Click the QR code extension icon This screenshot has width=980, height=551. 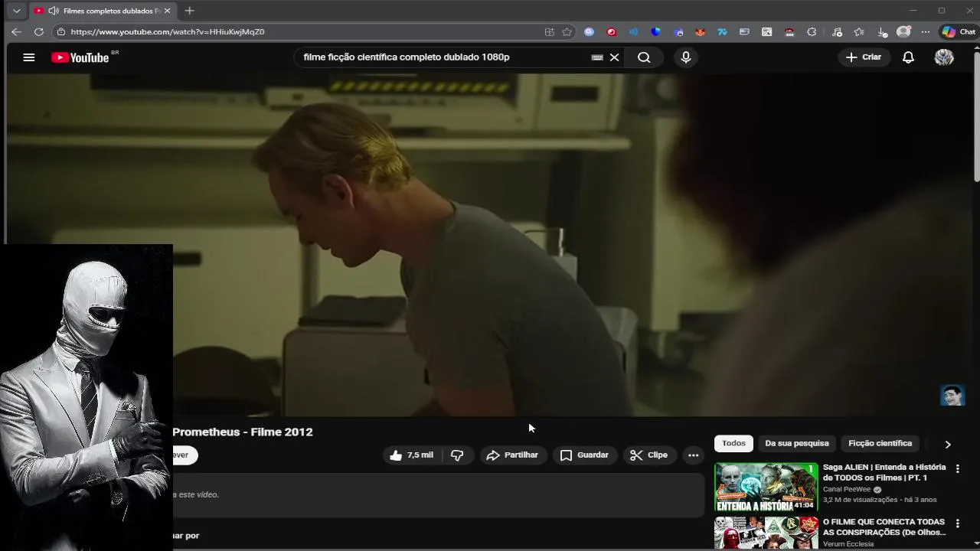tap(766, 32)
